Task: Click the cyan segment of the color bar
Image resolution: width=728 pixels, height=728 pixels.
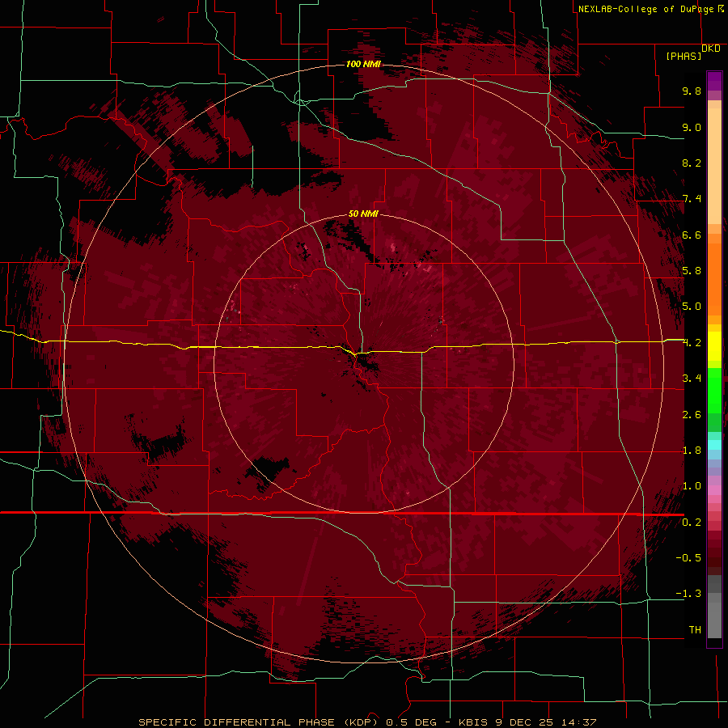Action: (714, 445)
